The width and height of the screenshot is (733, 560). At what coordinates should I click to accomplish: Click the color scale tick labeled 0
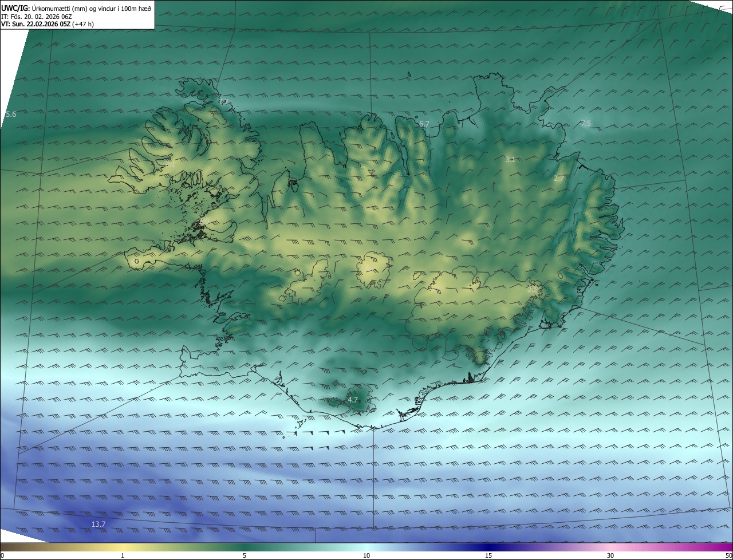[2, 555]
